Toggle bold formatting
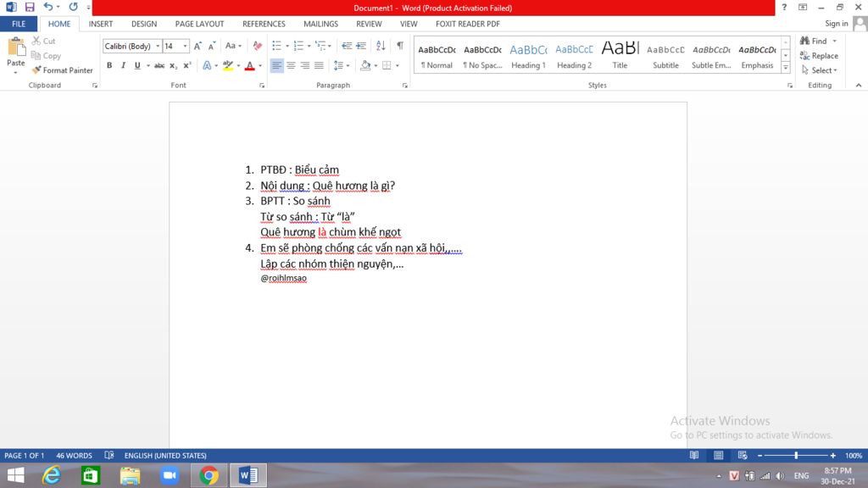The height and width of the screenshot is (488, 868). [109, 65]
